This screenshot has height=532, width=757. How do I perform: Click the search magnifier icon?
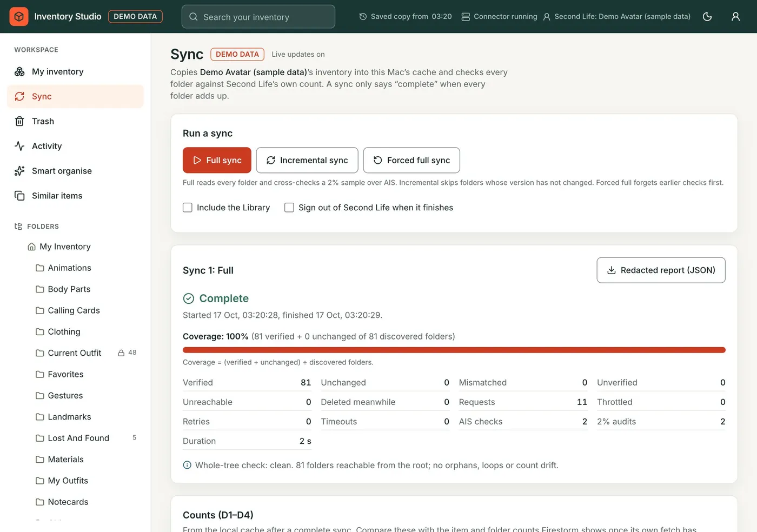(194, 17)
